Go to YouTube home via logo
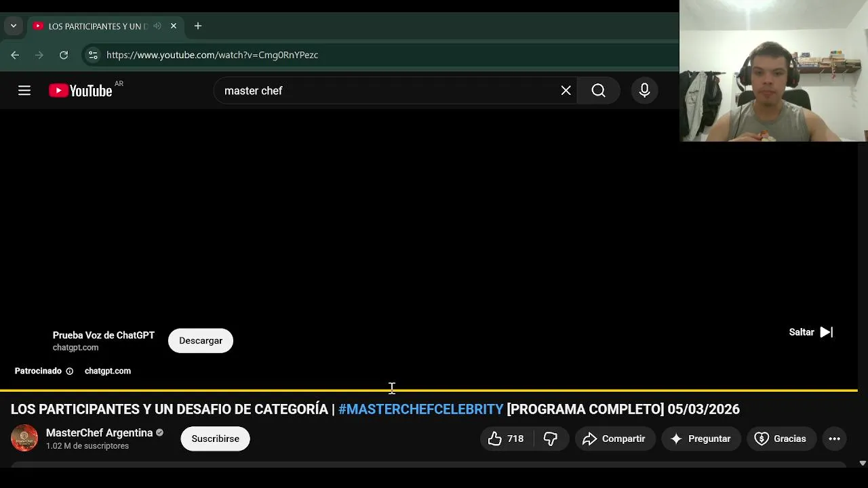 tap(81, 90)
